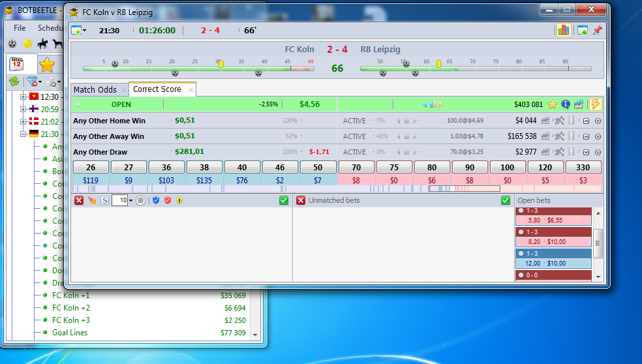The height and width of the screenshot is (364, 642).
Task: Open the stake amount dropdown arrow
Action: click(130, 201)
